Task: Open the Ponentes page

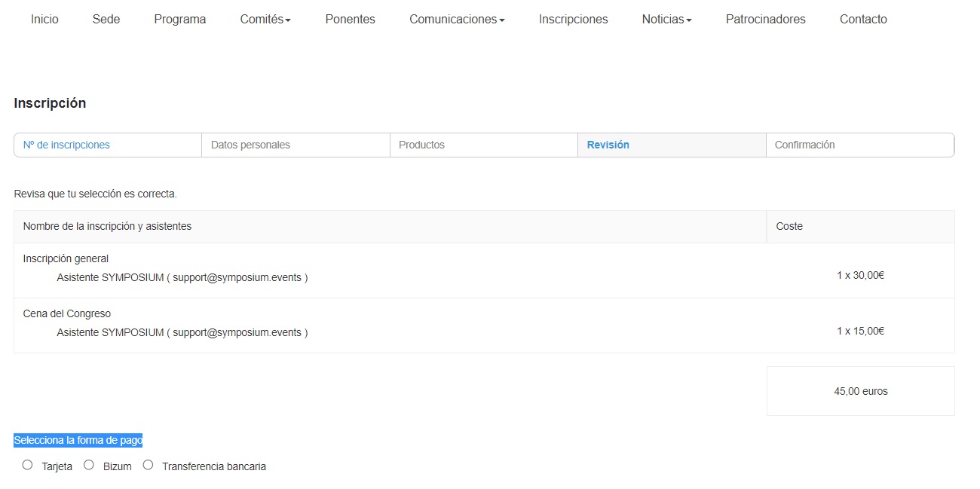Action: point(350,20)
